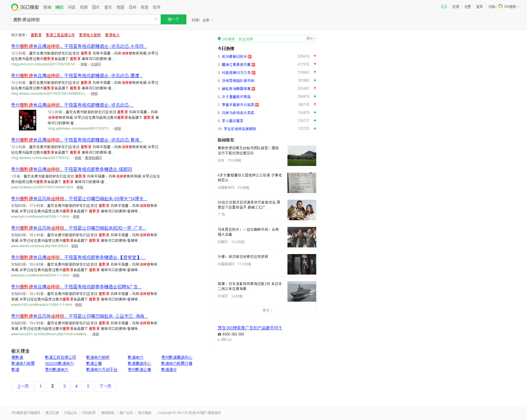Image resolution: width=527 pixels, height=420 pixels.
Task: Click the down arrow beside 301860
Action: (315, 80)
